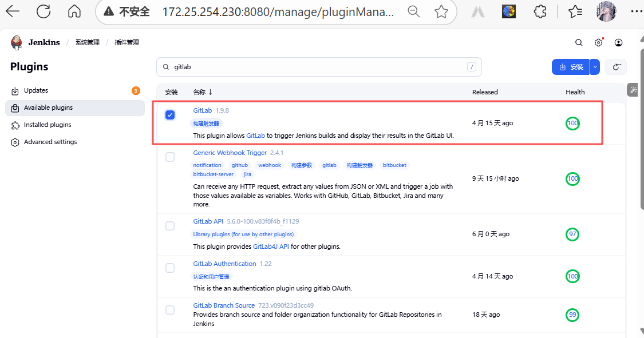644x338 pixels.
Task: Click the plugin search field with gitlab
Action: (319, 67)
